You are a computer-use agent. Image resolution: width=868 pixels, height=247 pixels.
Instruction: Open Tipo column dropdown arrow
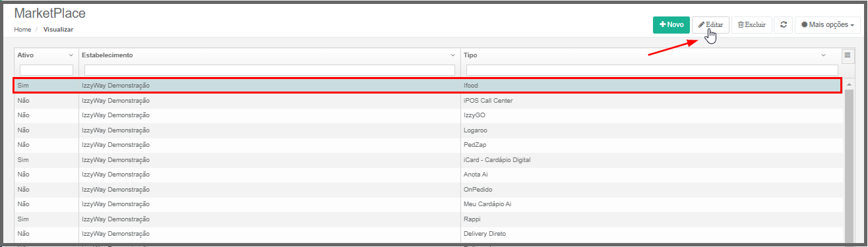coord(823,55)
